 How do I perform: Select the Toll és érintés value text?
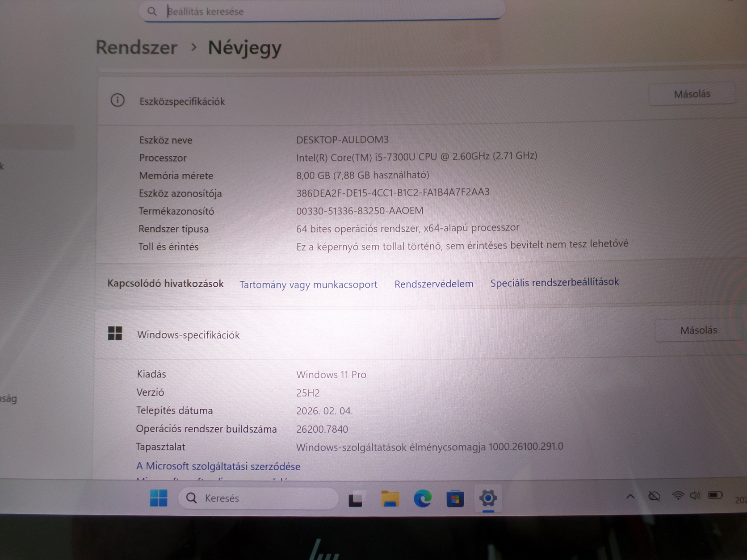click(462, 245)
